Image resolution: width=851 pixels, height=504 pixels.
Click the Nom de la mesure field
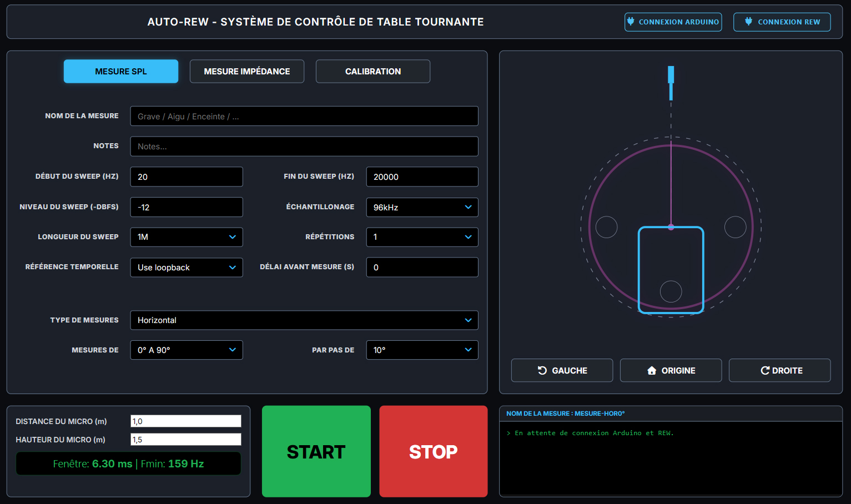click(x=304, y=117)
